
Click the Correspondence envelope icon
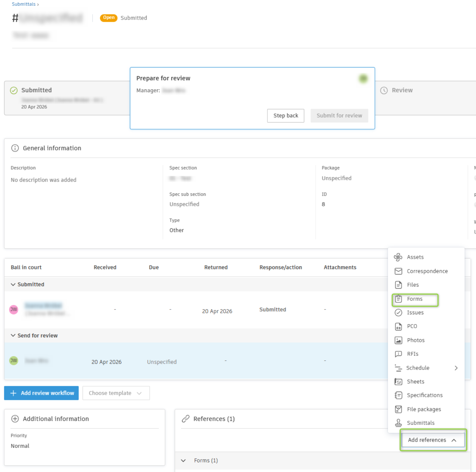[398, 271]
